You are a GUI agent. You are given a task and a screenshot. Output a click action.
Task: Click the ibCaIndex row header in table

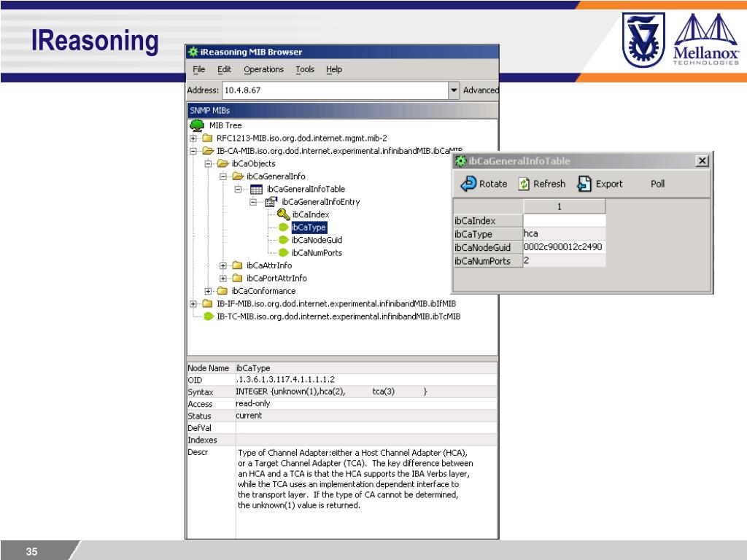coord(488,220)
